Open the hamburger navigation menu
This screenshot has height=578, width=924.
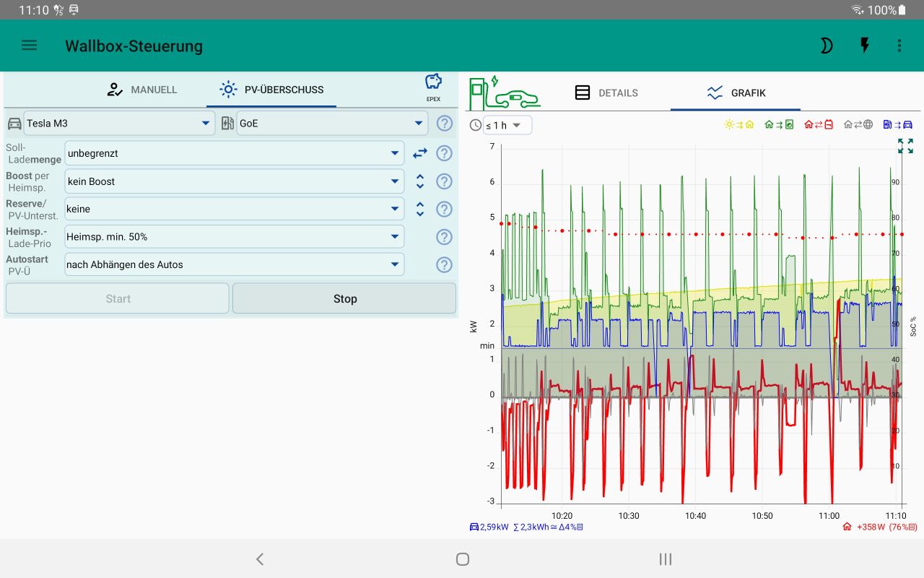29,46
